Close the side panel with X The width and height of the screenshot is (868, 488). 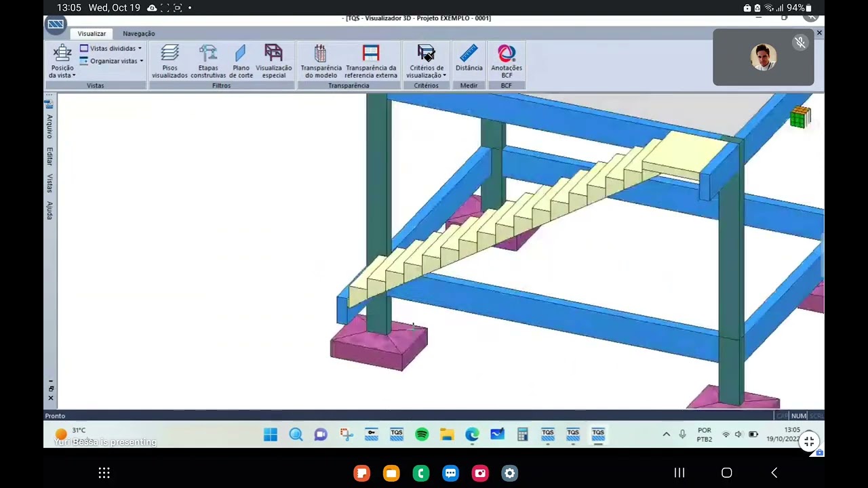click(50, 398)
